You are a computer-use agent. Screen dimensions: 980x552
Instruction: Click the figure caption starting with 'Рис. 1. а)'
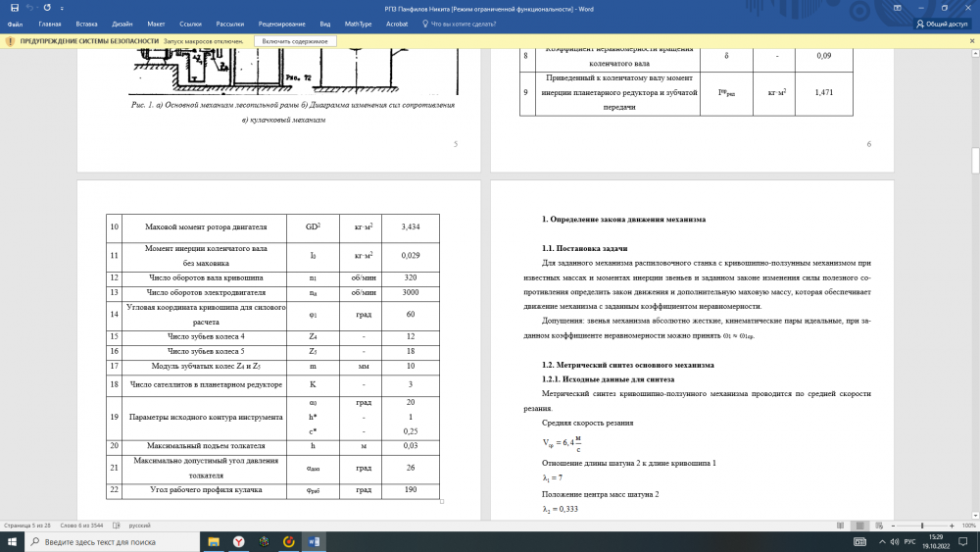pos(293,112)
